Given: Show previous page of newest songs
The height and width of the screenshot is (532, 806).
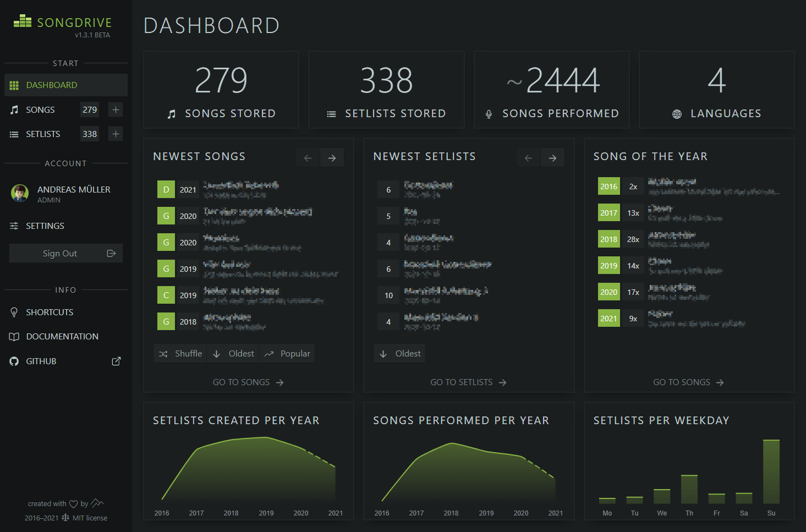Looking at the screenshot, I should [308, 158].
